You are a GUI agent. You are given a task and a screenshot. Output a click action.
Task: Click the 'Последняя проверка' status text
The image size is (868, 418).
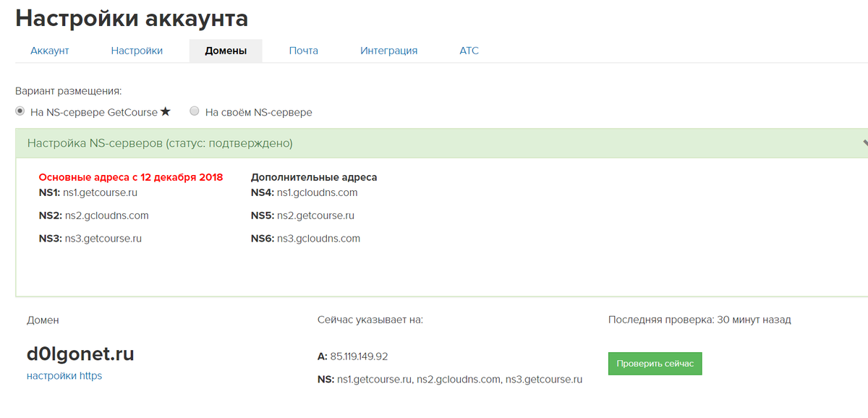point(699,320)
